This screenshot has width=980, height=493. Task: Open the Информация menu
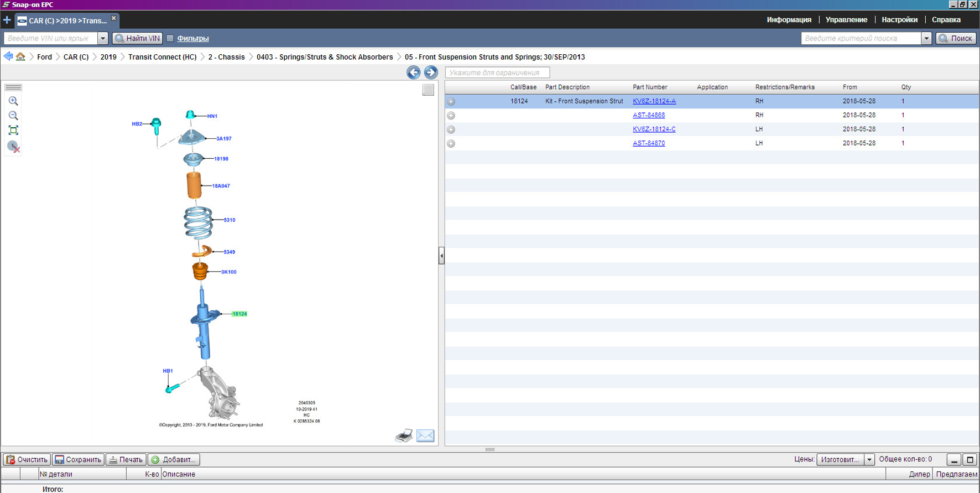[789, 20]
